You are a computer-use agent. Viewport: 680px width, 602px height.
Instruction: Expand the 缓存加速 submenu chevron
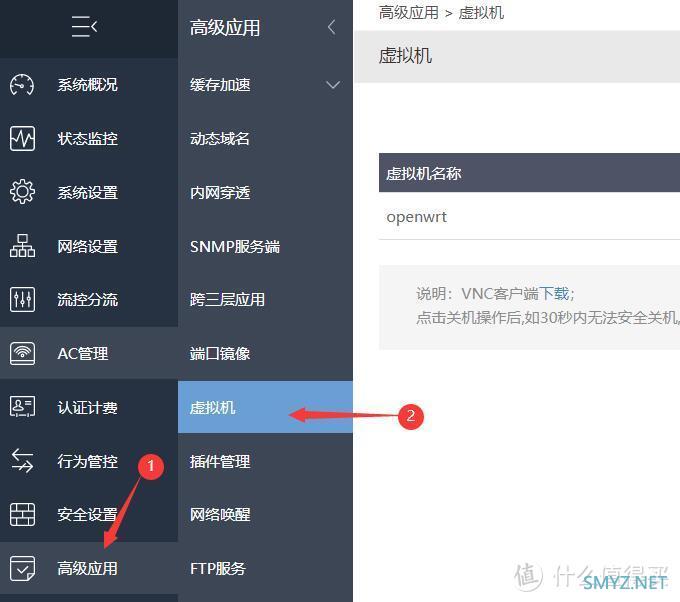(x=333, y=85)
